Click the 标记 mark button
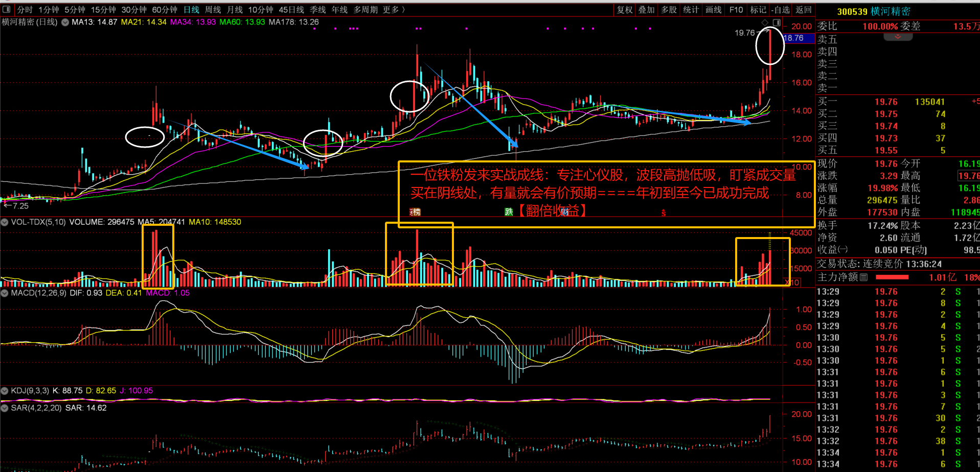980x472 pixels. click(758, 10)
